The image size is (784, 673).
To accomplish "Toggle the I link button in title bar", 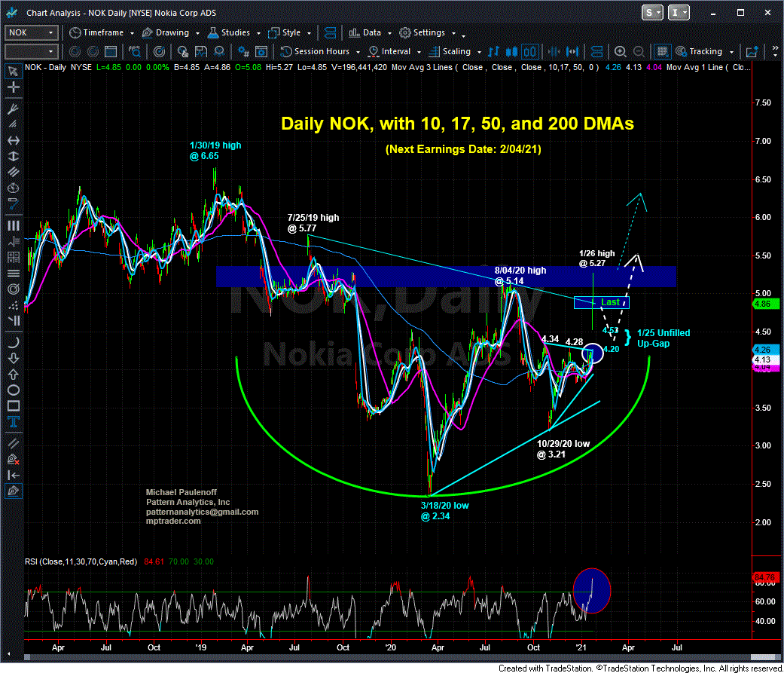I will (x=679, y=13).
